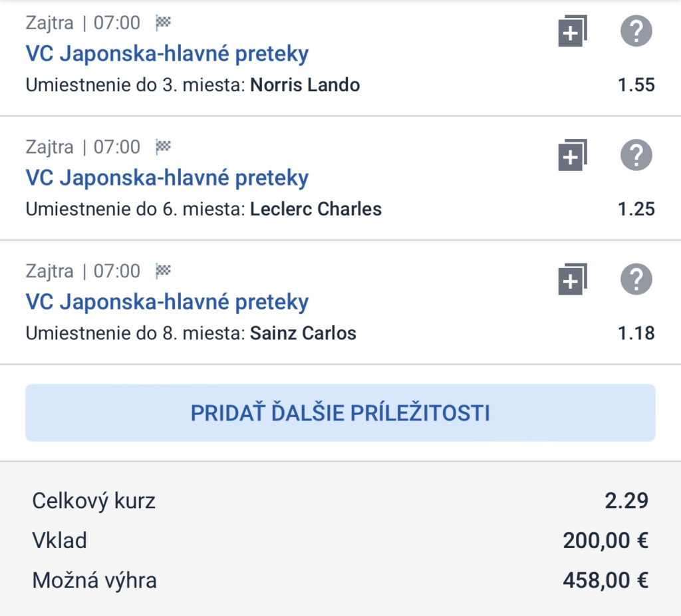Click the Možná výhra value 458,00 €
Viewport: 681px width, 616px height.
(605, 580)
